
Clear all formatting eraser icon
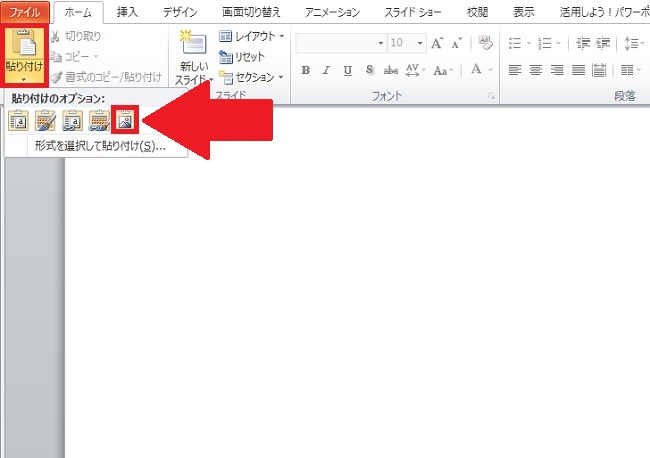[485, 42]
